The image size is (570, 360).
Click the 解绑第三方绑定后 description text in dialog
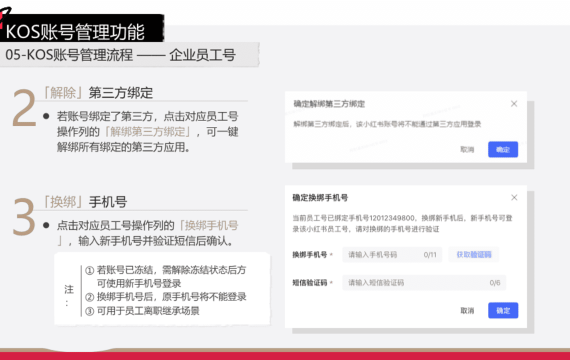(x=387, y=124)
